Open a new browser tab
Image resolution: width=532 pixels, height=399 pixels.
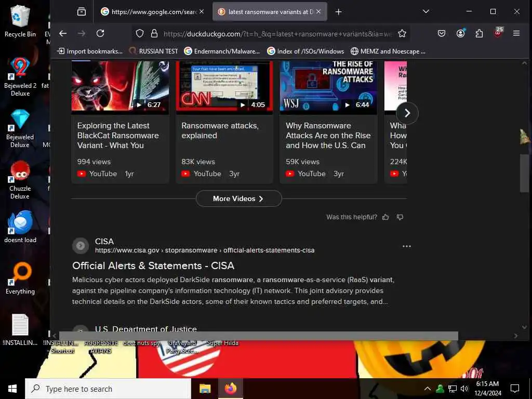click(x=338, y=12)
